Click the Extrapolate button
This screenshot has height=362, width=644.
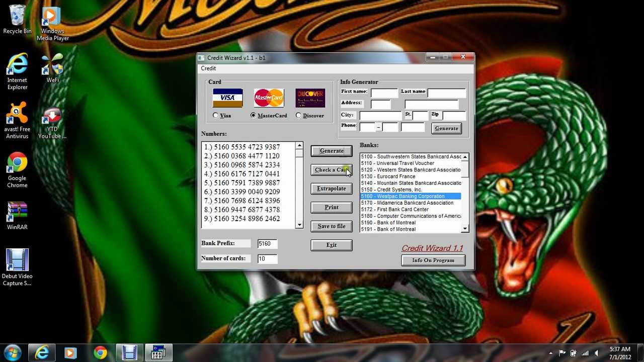332,189
